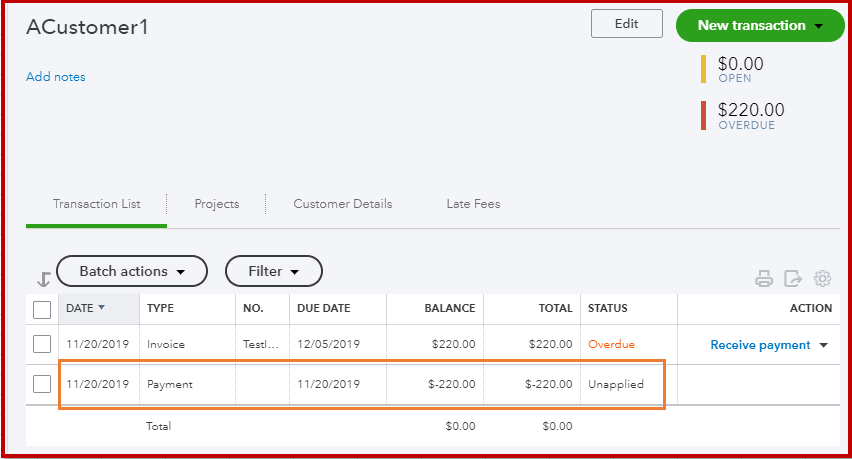The image size is (852, 459).
Task: Click the print icon above the table
Action: point(764,279)
